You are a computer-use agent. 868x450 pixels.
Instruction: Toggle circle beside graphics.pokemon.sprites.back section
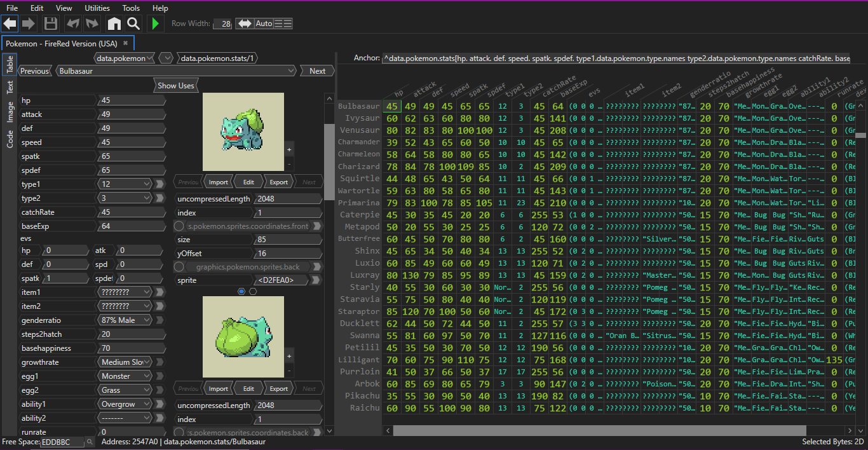179,267
